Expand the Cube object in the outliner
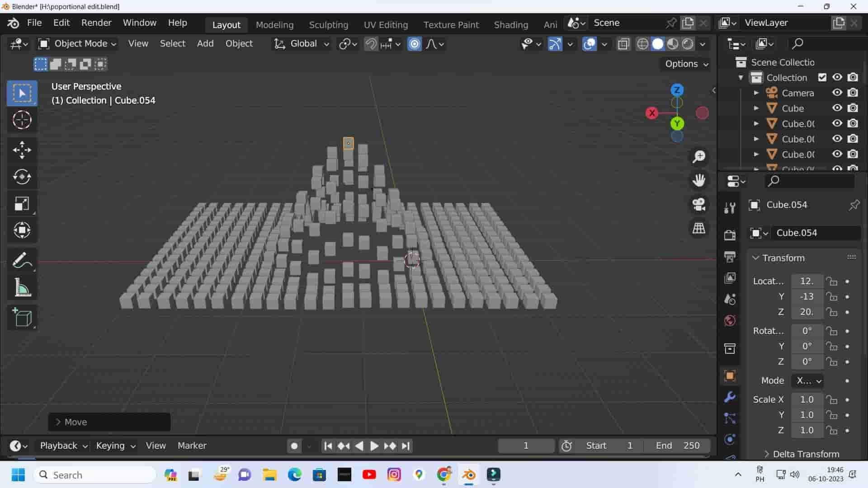Image resolution: width=868 pixels, height=488 pixels. click(x=757, y=108)
